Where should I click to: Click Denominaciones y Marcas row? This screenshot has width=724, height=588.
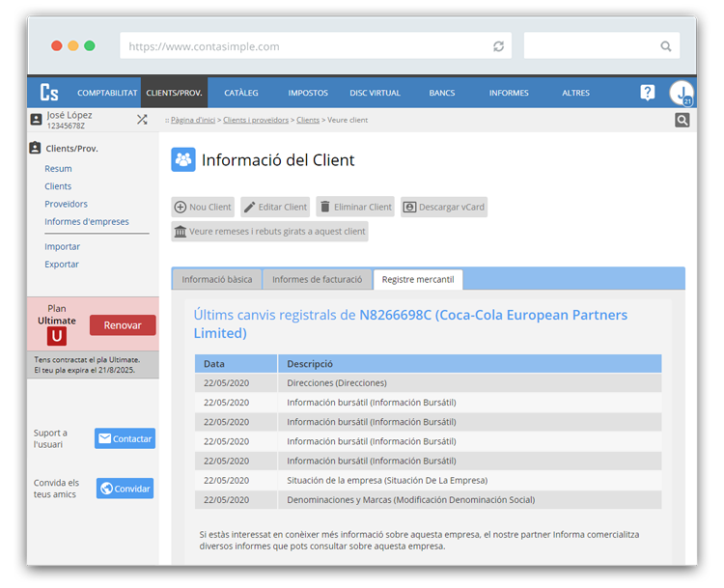[x=428, y=500]
